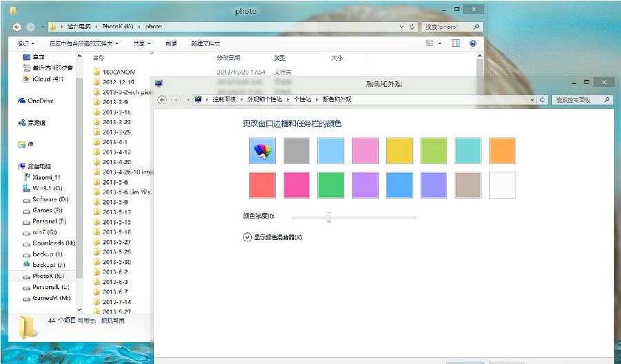Toggle the preview pane icon in Explorer

pos(455,43)
